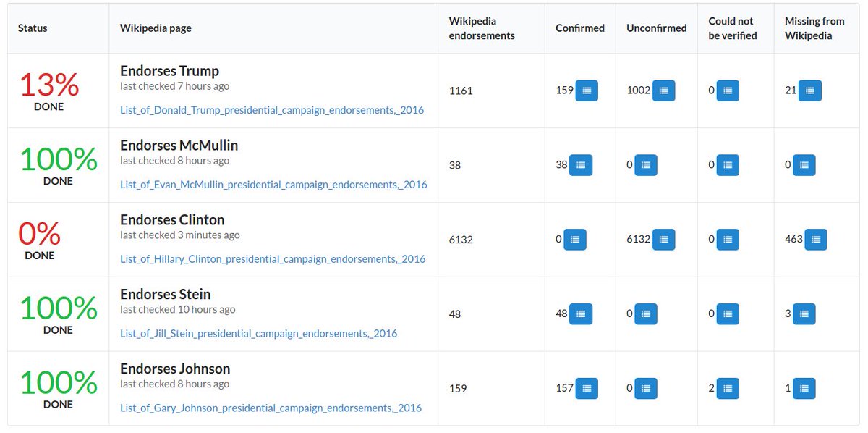The width and height of the screenshot is (868, 433).
Task: Open the Unconfirmed list for Endorses Trump
Action: click(x=664, y=91)
